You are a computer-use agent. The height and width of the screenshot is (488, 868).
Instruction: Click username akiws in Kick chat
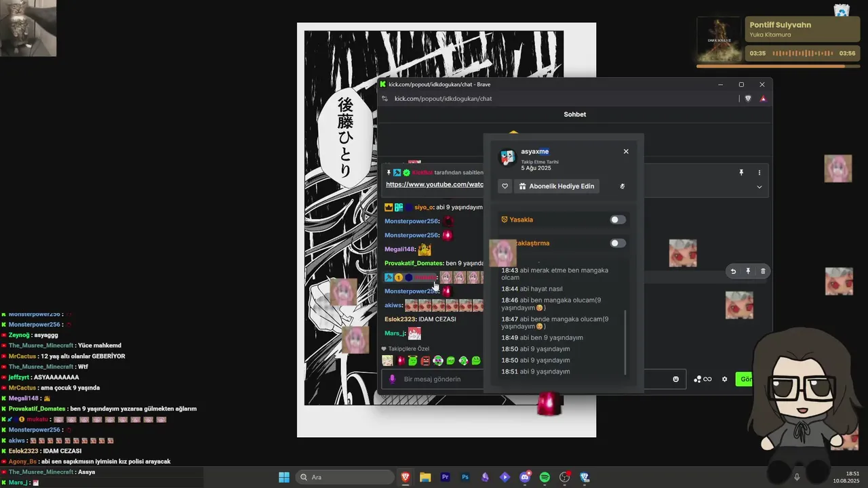[393, 306]
